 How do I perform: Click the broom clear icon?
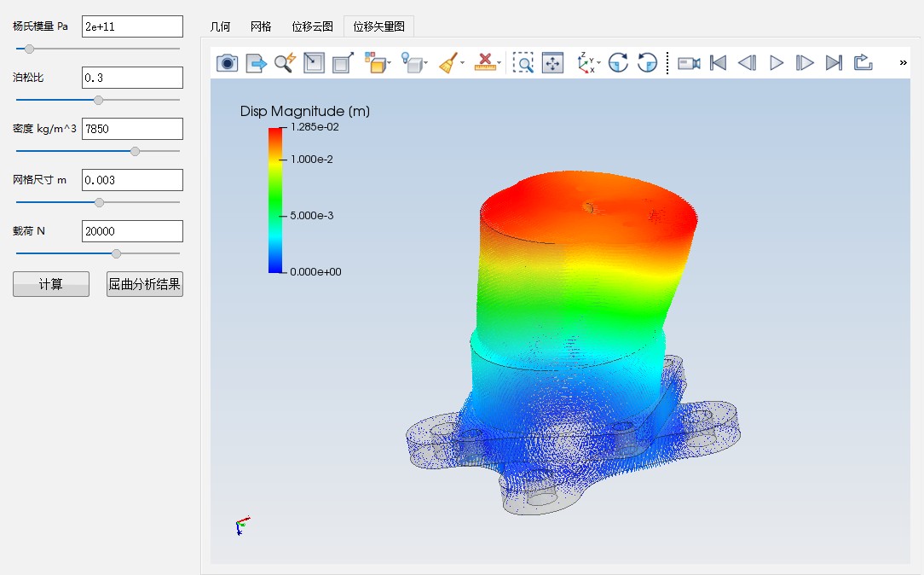click(x=448, y=63)
